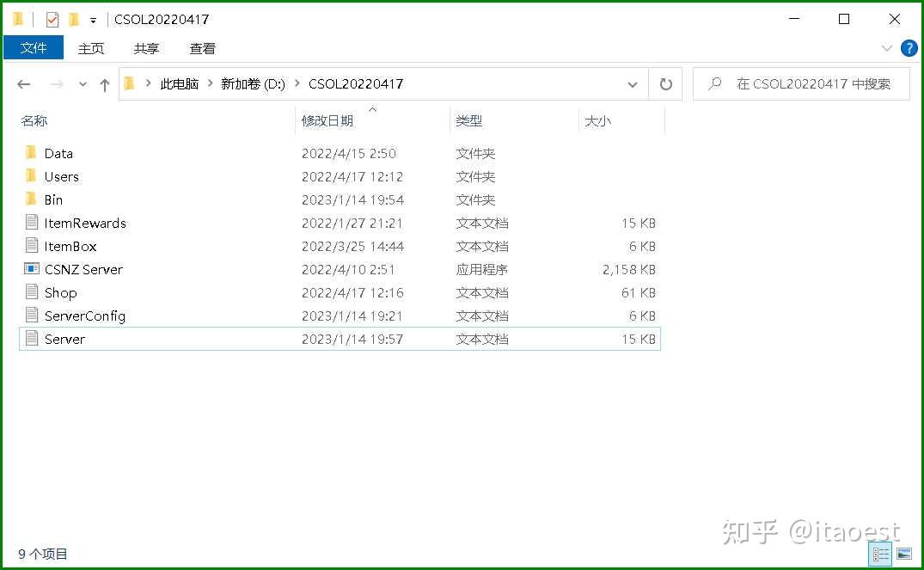Select the ItemRewards file name
This screenshot has height=570, width=924.
pyautogui.click(x=85, y=223)
